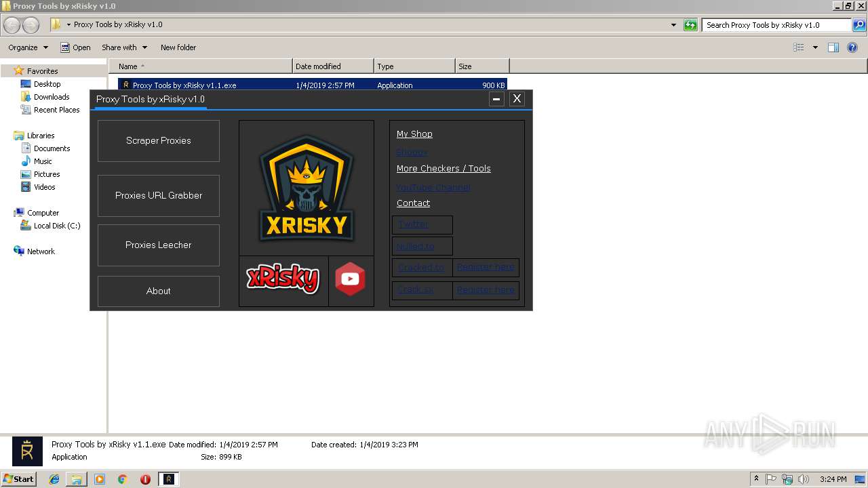
Task: Open Internet Explorer from the taskbar
Action: click(x=54, y=479)
